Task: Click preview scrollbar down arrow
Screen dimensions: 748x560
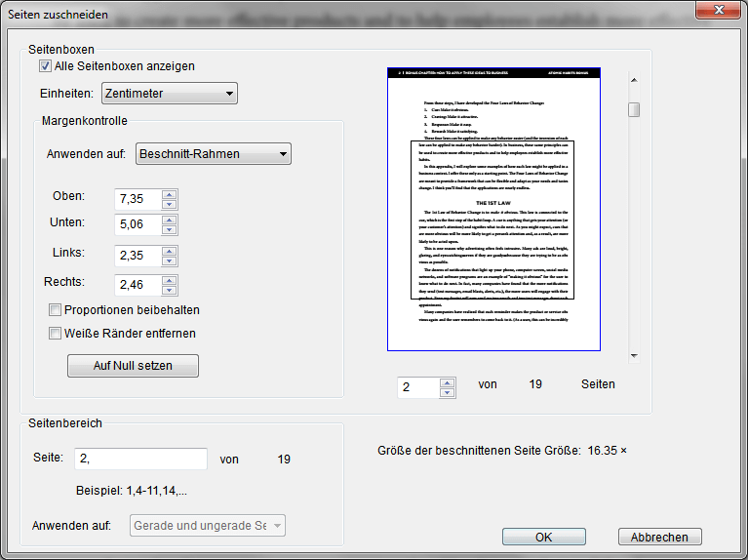Action: click(x=634, y=356)
